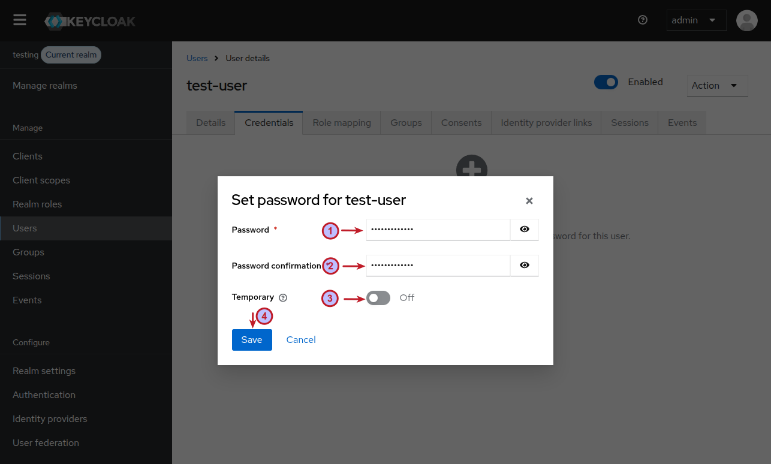
Task: Open the help question mark icon
Action: pyautogui.click(x=642, y=20)
